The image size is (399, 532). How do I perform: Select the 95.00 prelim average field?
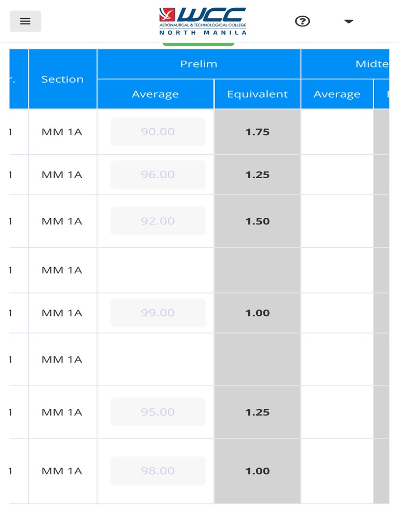[157, 412]
